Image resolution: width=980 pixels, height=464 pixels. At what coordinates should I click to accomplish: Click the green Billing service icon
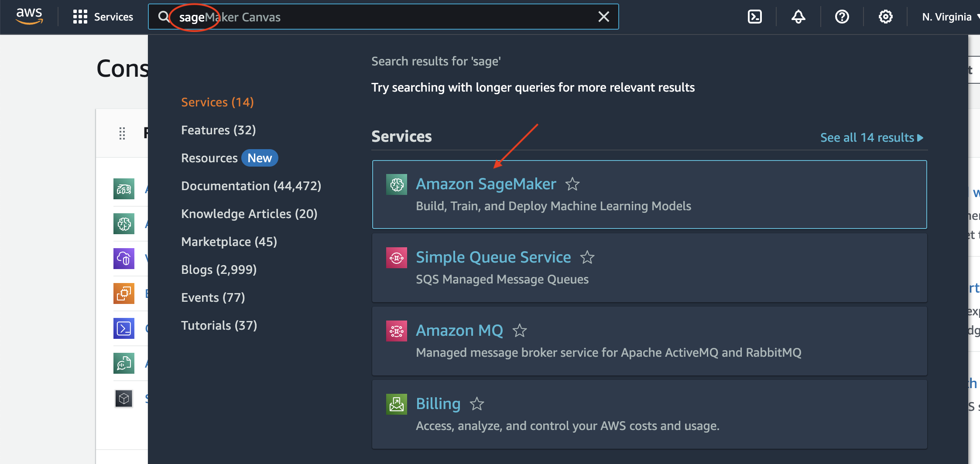[396, 404]
